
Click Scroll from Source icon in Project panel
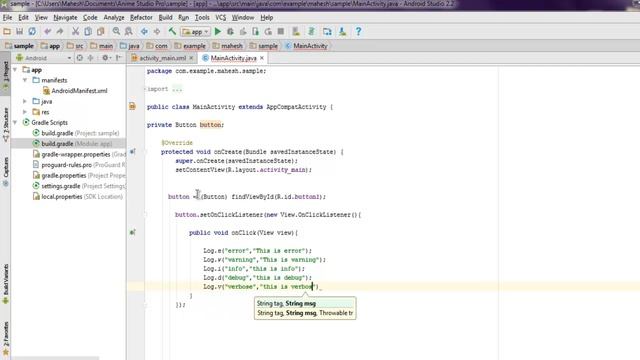[80, 58]
